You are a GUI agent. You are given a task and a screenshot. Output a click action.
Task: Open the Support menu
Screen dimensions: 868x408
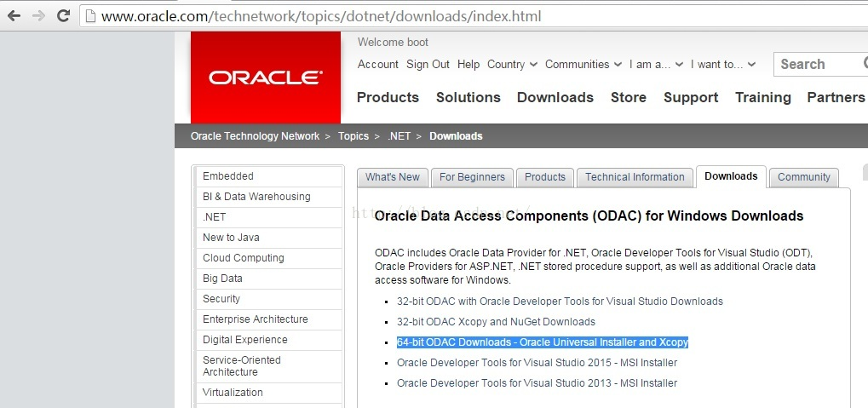pyautogui.click(x=691, y=97)
